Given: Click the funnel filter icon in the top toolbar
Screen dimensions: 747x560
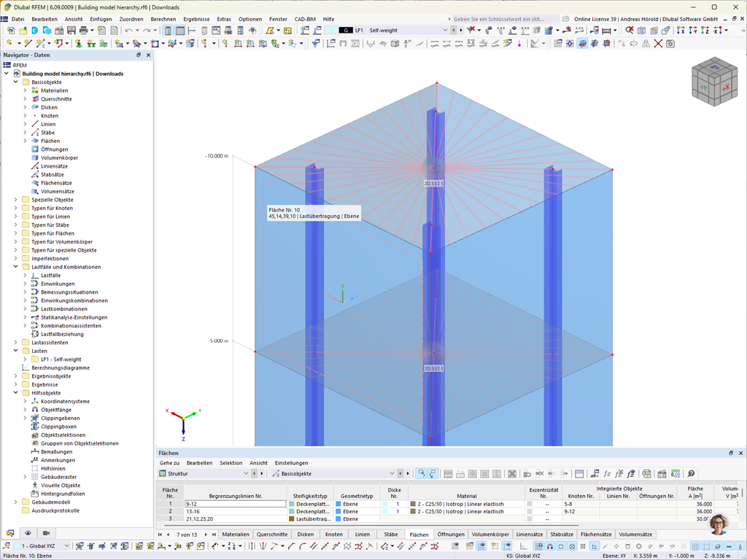Looking at the screenshot, I should coord(470,31).
